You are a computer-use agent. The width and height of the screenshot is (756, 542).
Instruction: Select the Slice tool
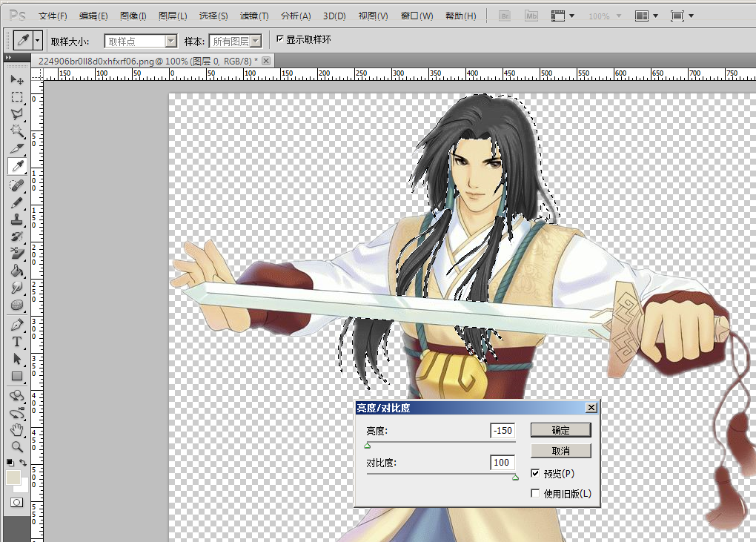[x=17, y=148]
